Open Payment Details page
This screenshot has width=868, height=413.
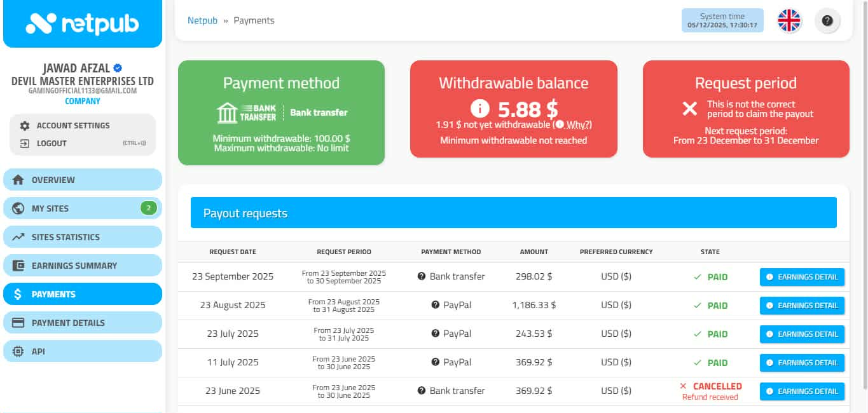[x=83, y=323]
